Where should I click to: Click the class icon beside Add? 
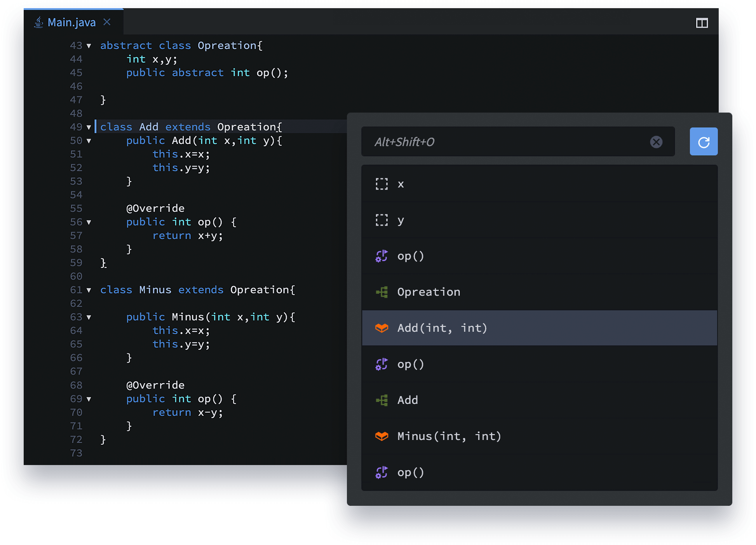381,400
